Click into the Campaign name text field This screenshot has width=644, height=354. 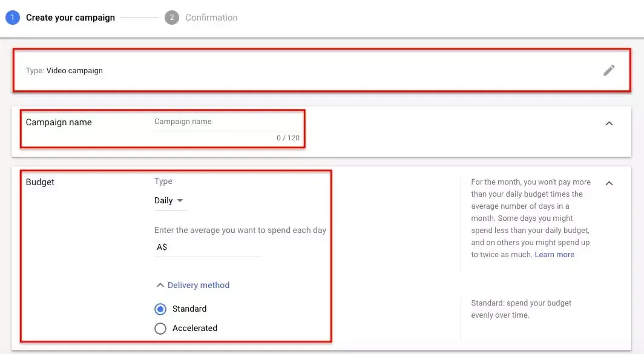227,122
